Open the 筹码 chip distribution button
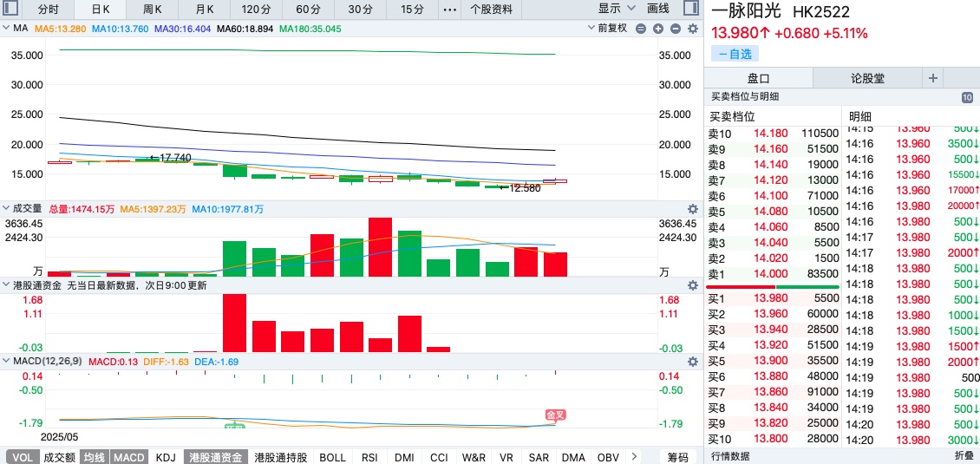 [x=677, y=457]
